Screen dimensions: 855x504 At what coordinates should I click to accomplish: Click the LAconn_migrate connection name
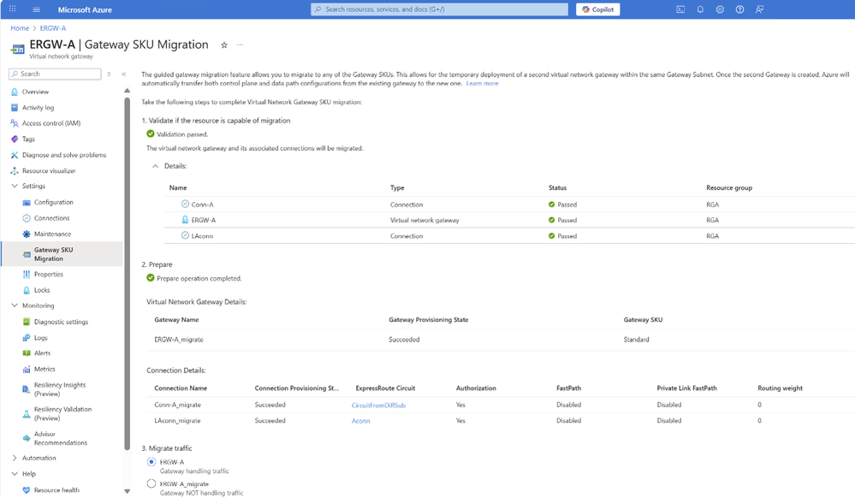tap(177, 420)
